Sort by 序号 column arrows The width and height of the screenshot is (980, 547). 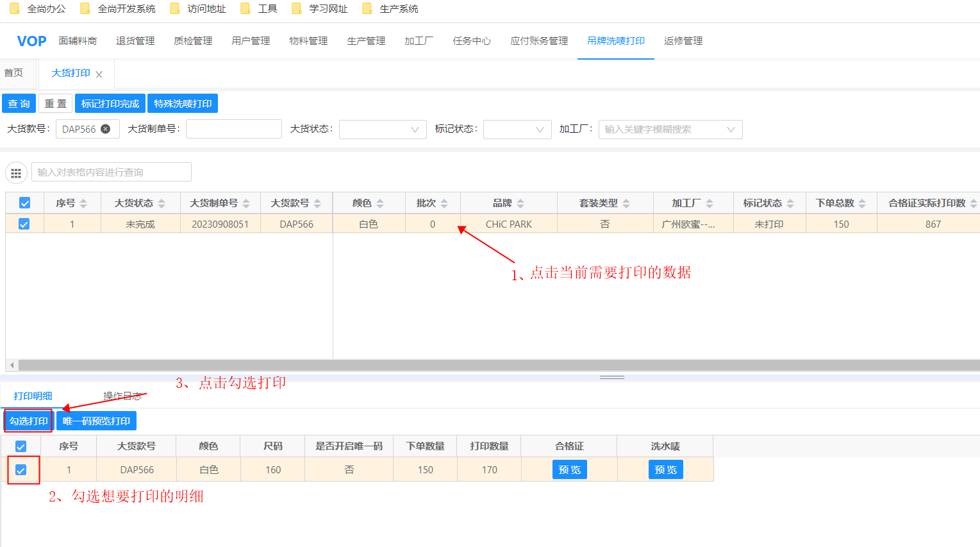click(83, 203)
